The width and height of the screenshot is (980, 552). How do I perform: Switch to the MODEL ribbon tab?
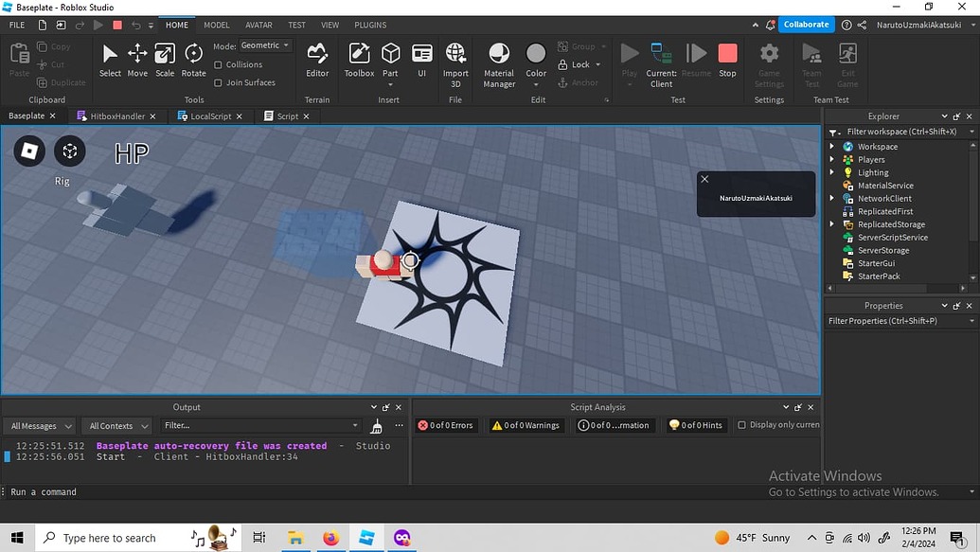(x=216, y=25)
